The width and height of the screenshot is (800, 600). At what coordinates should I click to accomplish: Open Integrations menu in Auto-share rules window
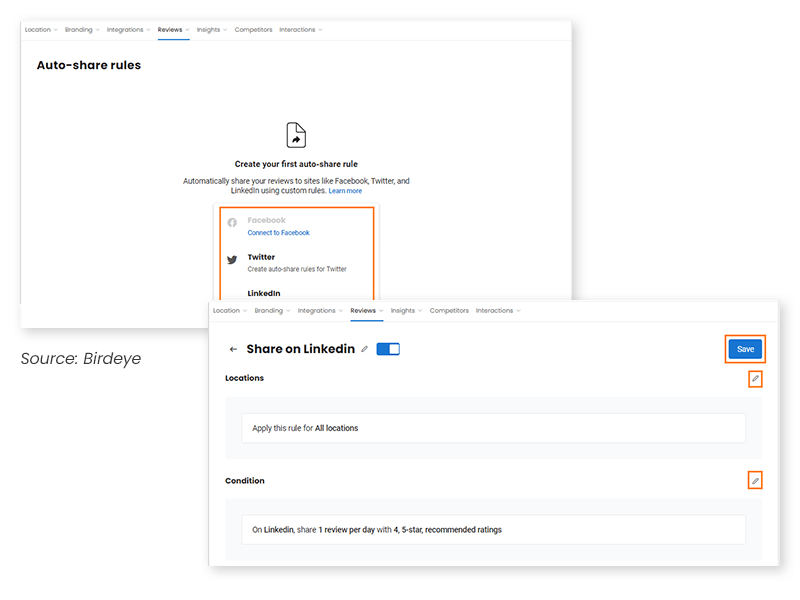(128, 30)
